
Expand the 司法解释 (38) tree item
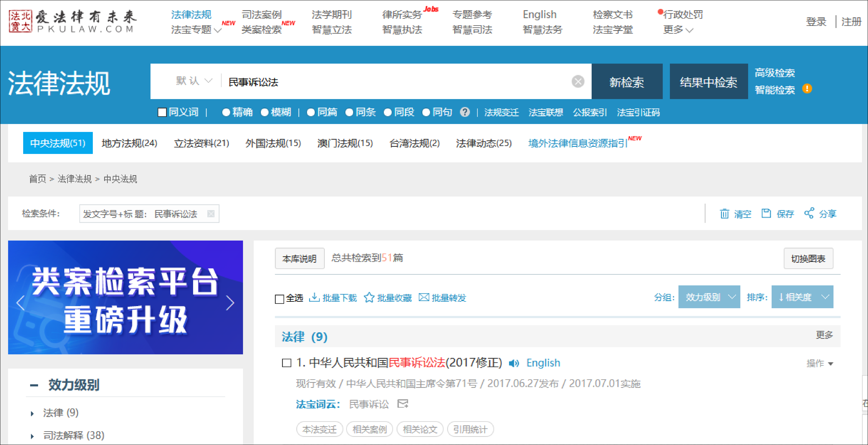[32, 436]
